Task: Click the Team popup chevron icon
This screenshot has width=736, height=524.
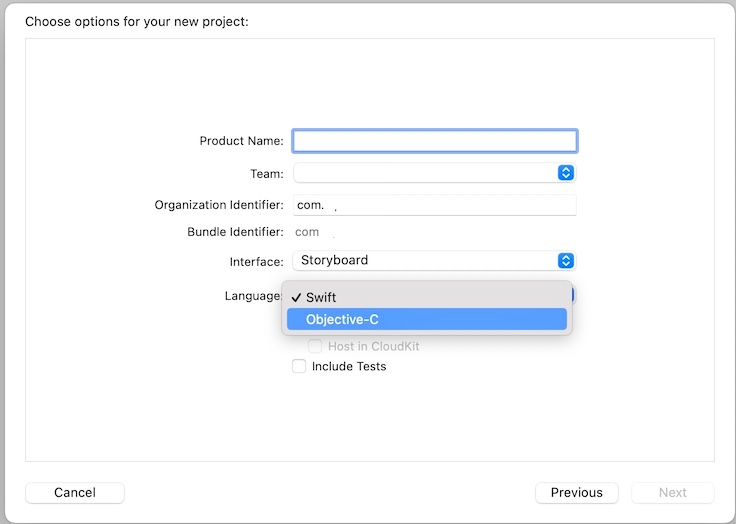Action: pyautogui.click(x=565, y=173)
